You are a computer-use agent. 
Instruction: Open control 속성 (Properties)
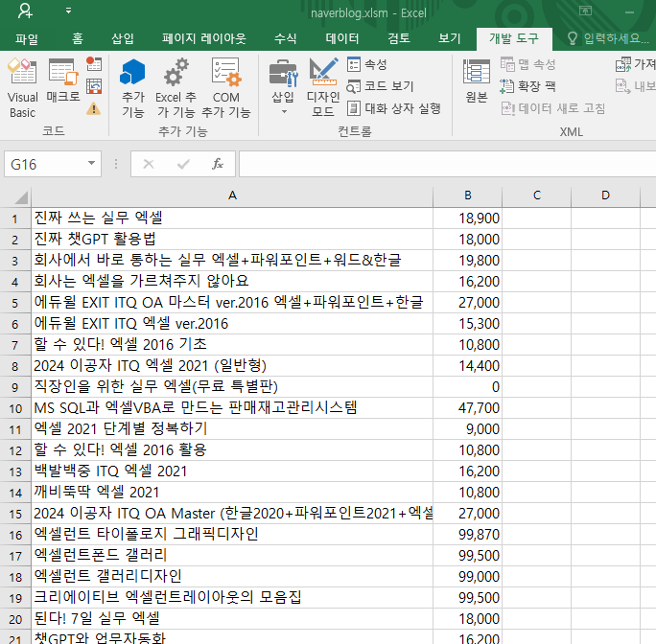[367, 64]
